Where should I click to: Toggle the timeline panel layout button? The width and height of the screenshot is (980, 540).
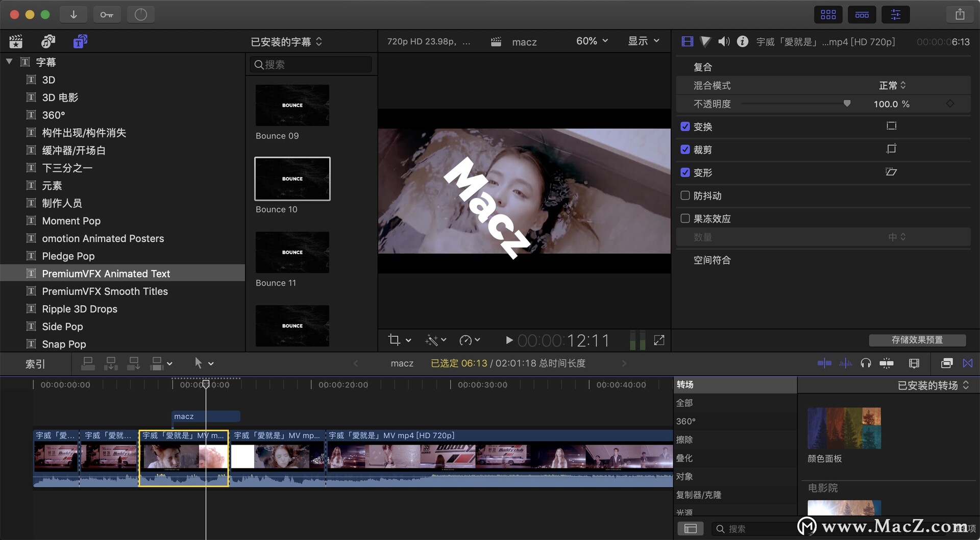pos(862,14)
